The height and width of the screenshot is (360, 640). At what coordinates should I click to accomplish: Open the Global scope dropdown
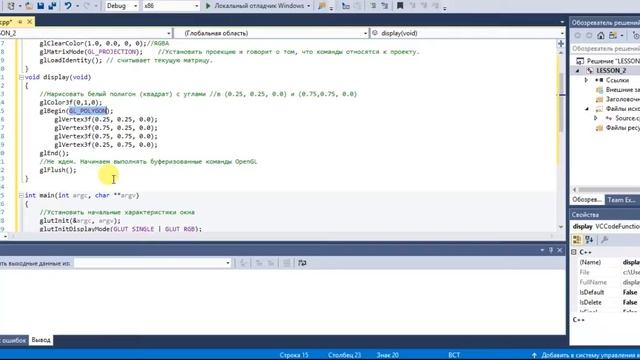tap(271, 33)
